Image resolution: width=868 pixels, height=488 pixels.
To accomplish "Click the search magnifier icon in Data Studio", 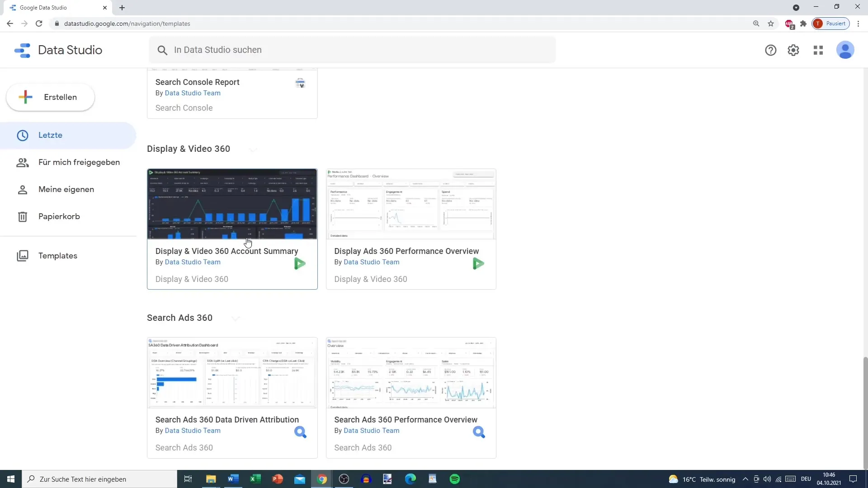I will click(x=162, y=50).
